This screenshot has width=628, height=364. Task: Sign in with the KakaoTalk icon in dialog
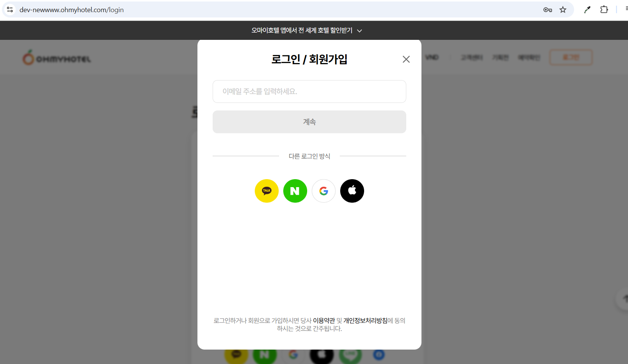click(267, 191)
